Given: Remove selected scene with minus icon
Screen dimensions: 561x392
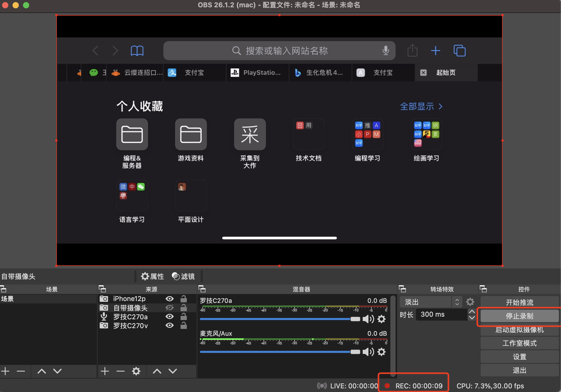Looking at the screenshot, I should pyautogui.click(x=21, y=371).
